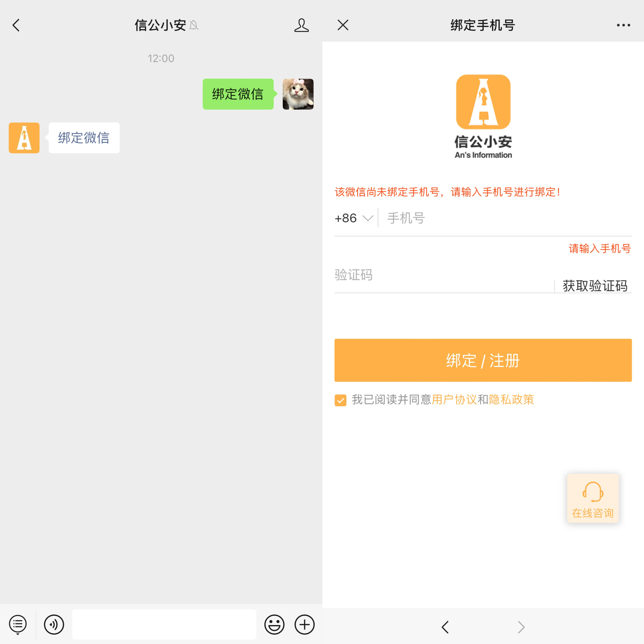Viewport: 644px width, 644px height.
Task: Tap the 绑定手机号 page title
Action: (x=483, y=25)
